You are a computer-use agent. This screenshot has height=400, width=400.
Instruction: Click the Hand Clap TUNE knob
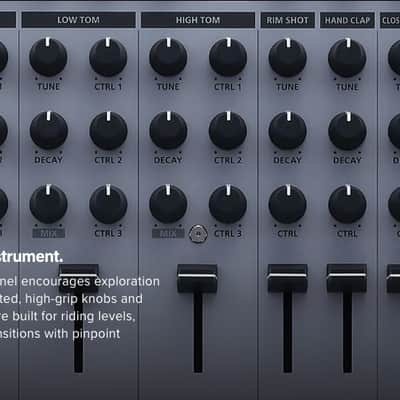pyautogui.click(x=347, y=57)
